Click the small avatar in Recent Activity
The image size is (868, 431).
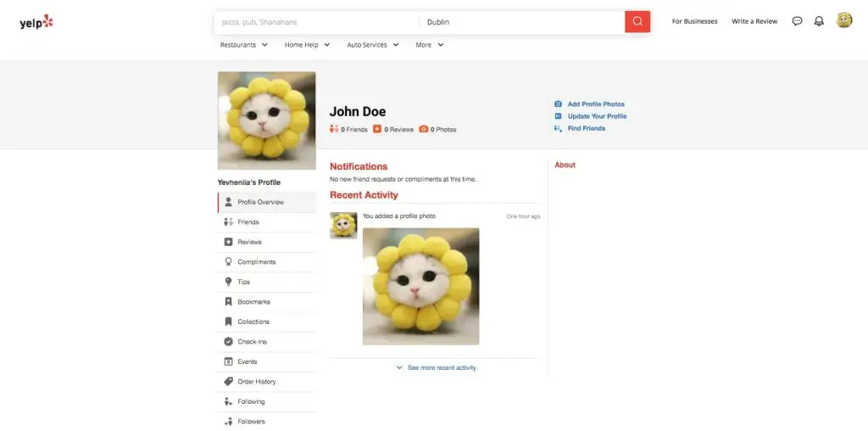(x=343, y=226)
